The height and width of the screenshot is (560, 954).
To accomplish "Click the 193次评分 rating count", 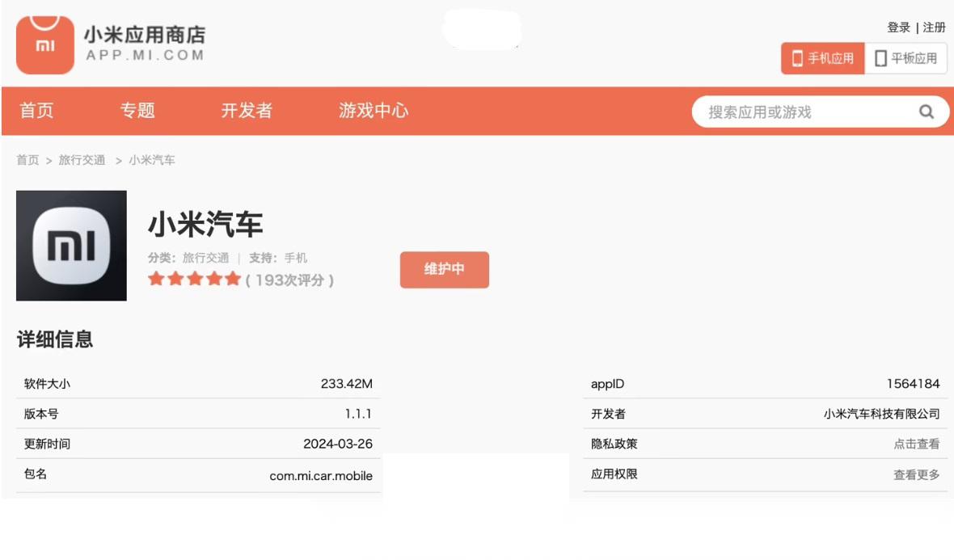I will pos(289,280).
